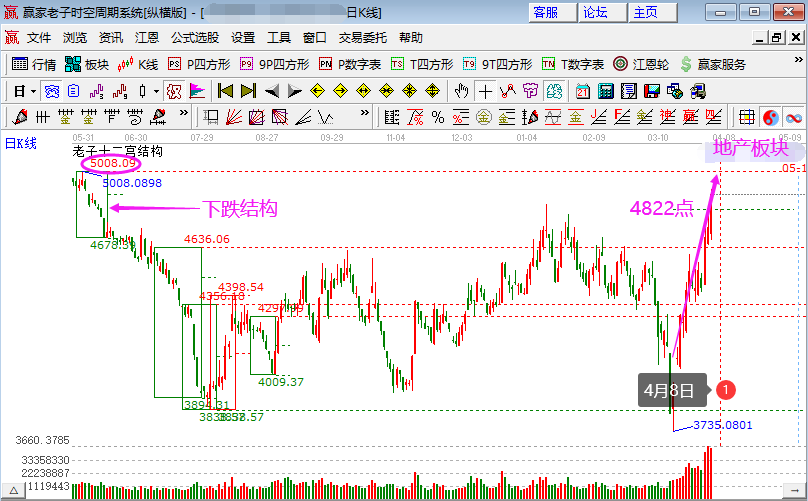The width and height of the screenshot is (808, 501).
Task: Open the P四方形 square tool
Action: [x=199, y=64]
